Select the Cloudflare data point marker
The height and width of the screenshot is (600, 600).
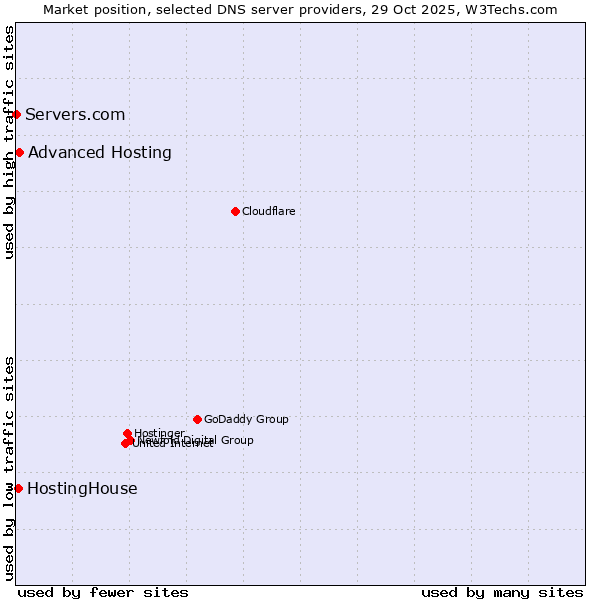(235, 211)
